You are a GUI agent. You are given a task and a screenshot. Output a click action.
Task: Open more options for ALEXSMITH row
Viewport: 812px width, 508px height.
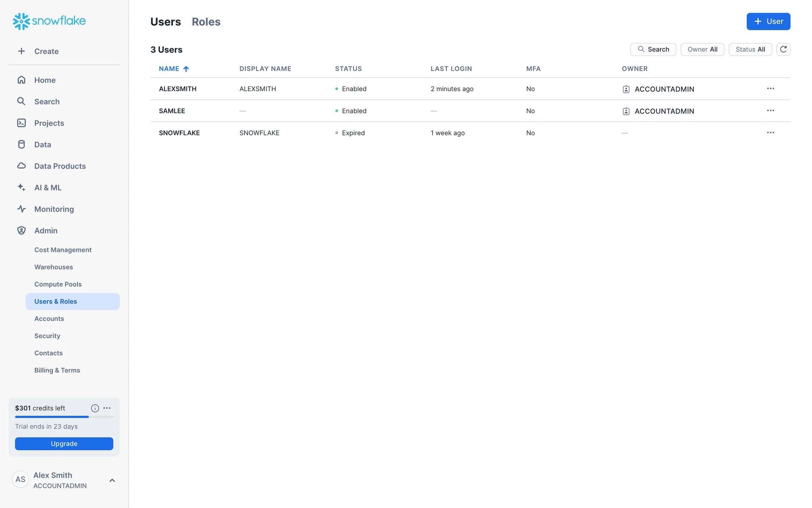point(770,89)
